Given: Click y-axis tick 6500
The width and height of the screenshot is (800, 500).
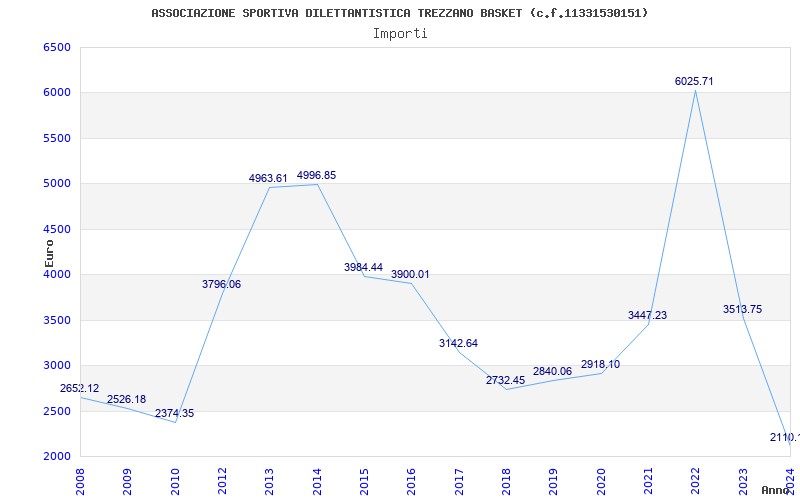Looking at the screenshot, I should tap(57, 47).
